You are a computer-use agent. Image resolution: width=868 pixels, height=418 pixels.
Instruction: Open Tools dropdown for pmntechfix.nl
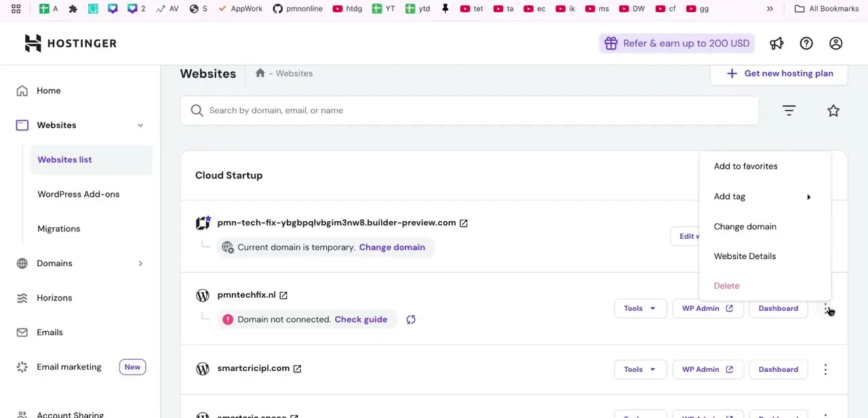coord(640,309)
